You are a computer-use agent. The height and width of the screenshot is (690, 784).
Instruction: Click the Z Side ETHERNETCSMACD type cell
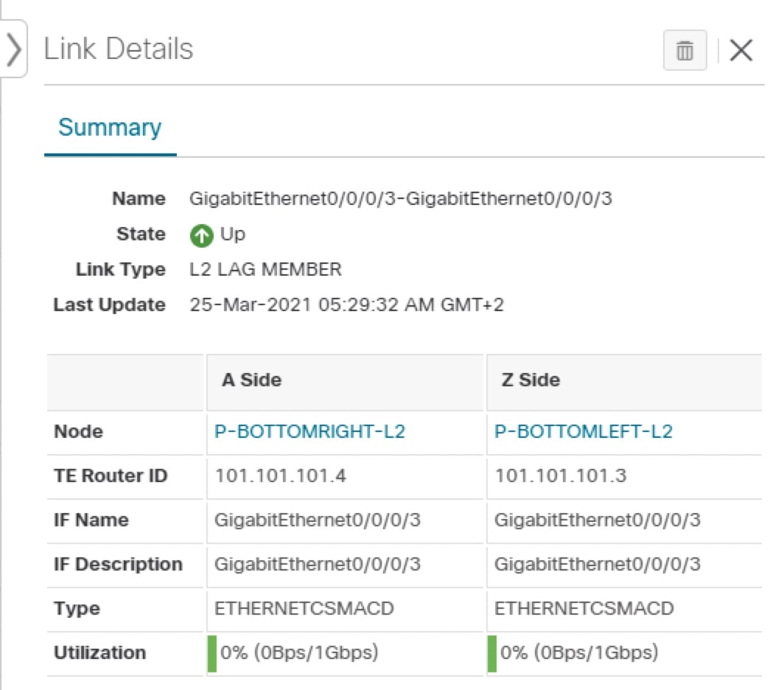coord(575,609)
